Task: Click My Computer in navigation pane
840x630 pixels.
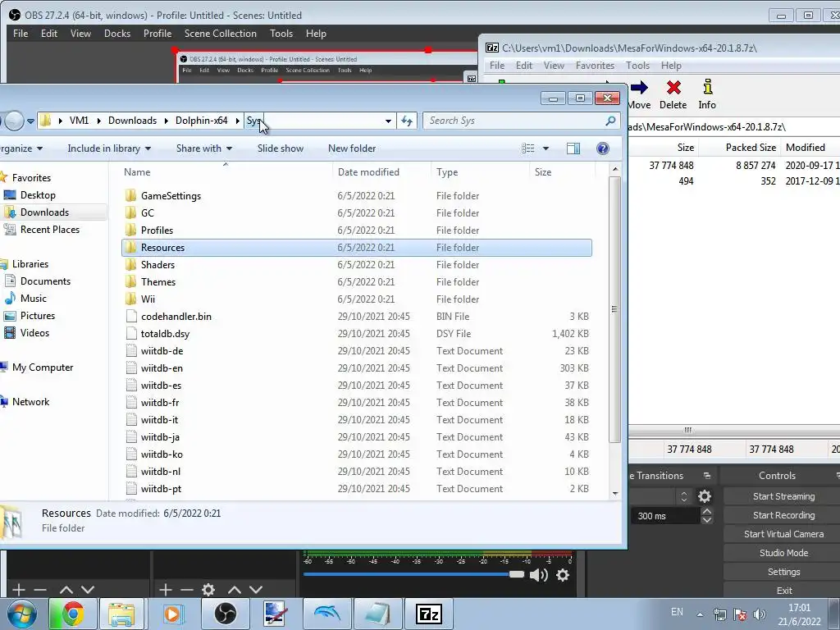Action: coord(43,367)
